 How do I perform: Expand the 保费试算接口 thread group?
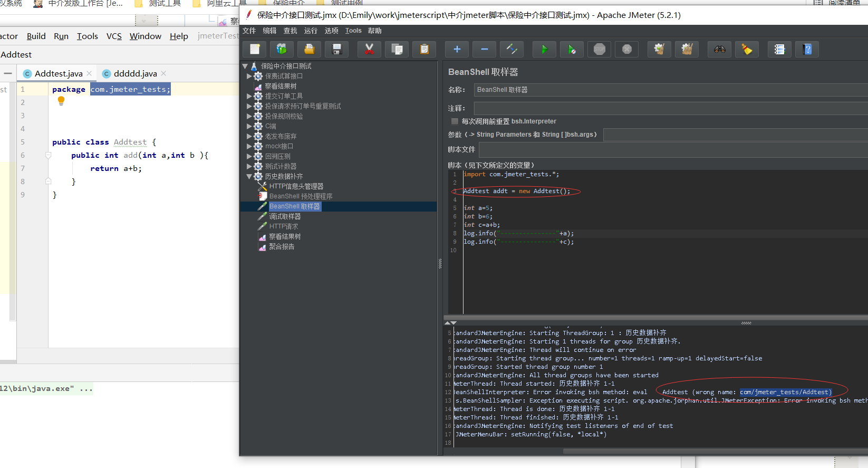pyautogui.click(x=249, y=76)
